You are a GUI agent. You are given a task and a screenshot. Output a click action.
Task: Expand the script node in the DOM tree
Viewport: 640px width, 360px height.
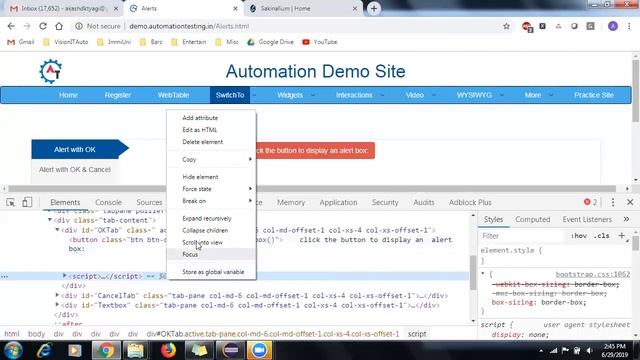pos(64,276)
